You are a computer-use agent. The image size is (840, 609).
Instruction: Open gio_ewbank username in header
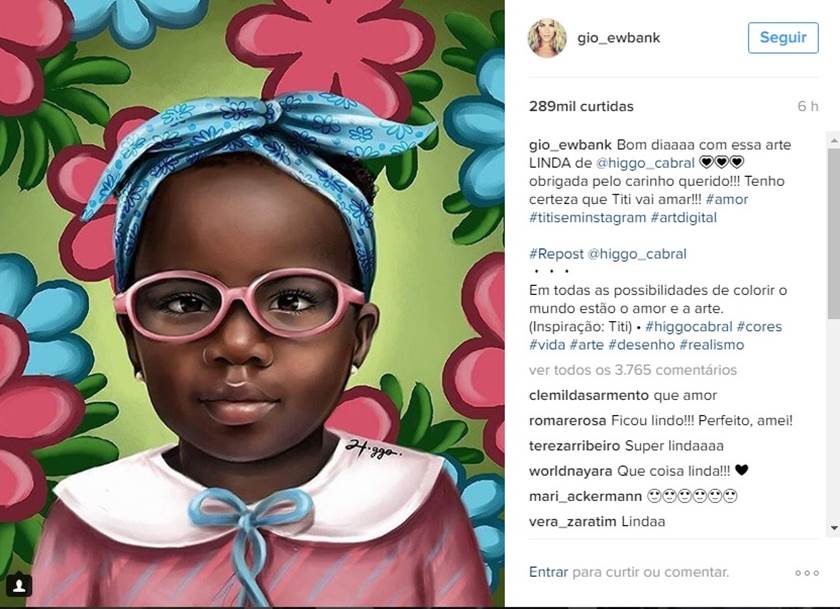coord(618,38)
